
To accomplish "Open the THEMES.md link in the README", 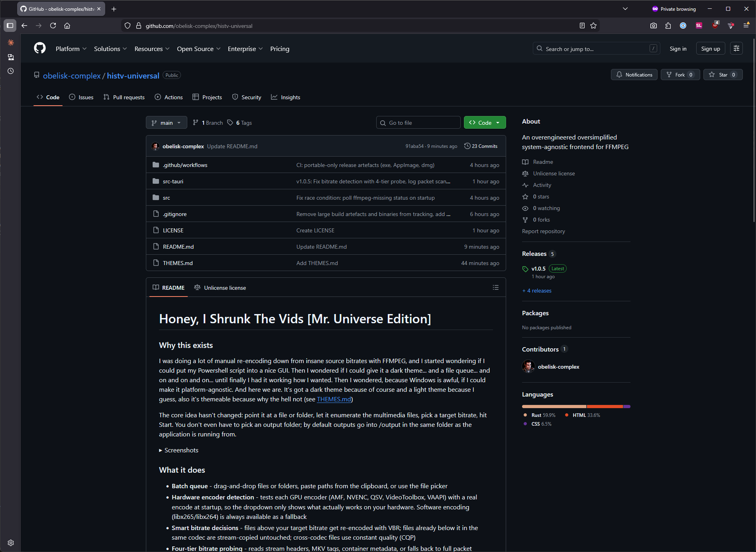I will 334,399.
